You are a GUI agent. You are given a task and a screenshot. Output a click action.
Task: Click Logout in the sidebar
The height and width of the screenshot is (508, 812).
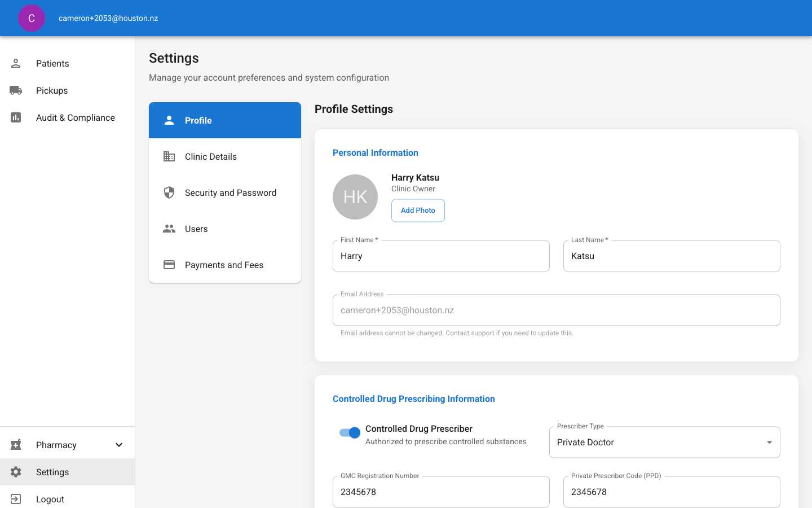68,499
